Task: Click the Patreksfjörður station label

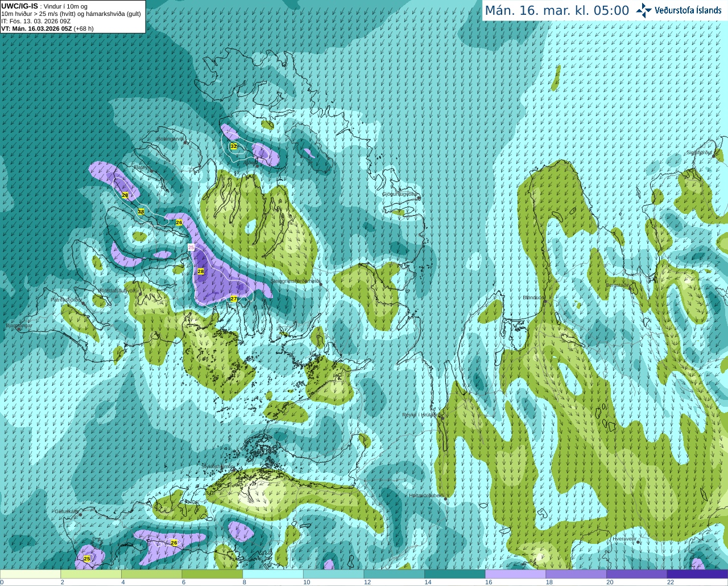Action: (66, 299)
